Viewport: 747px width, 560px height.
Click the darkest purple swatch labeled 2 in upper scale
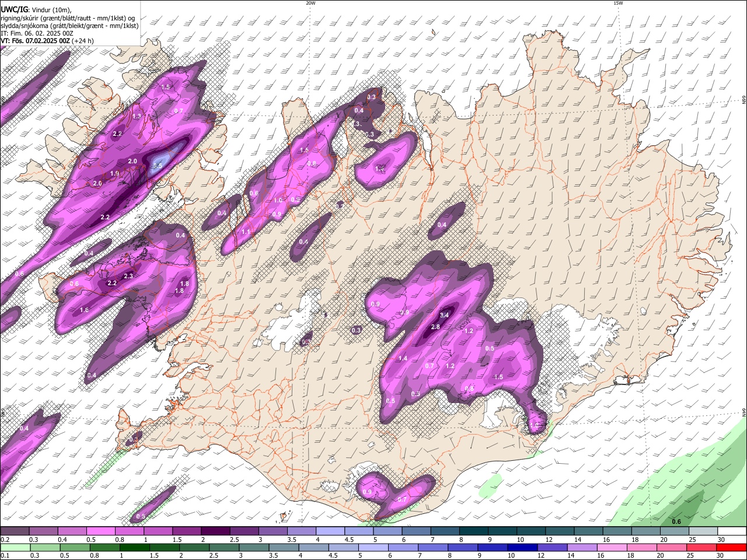pos(215,531)
